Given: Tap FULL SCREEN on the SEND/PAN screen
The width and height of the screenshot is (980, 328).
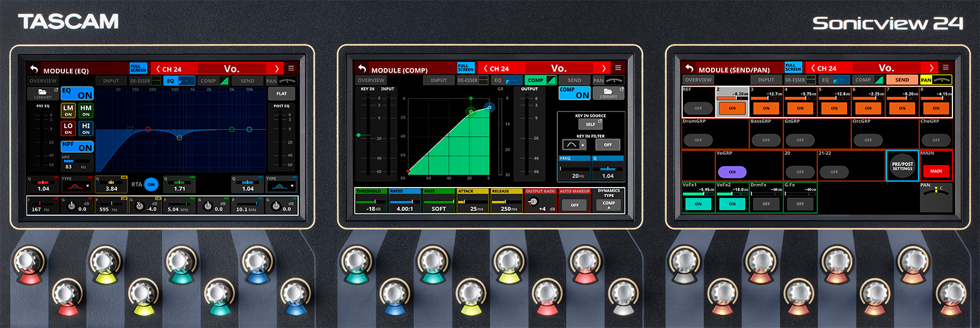Looking at the screenshot, I should coord(794,67).
